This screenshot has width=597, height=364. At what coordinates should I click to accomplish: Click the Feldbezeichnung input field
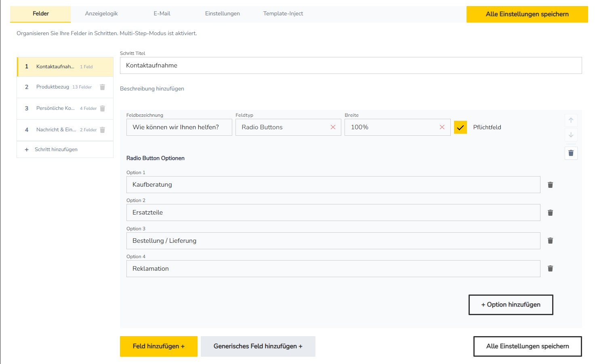click(179, 127)
